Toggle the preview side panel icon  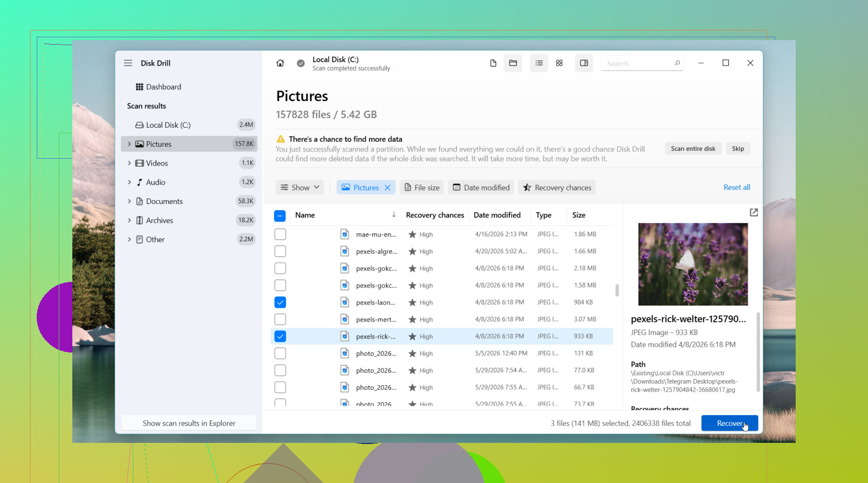pyautogui.click(x=584, y=63)
